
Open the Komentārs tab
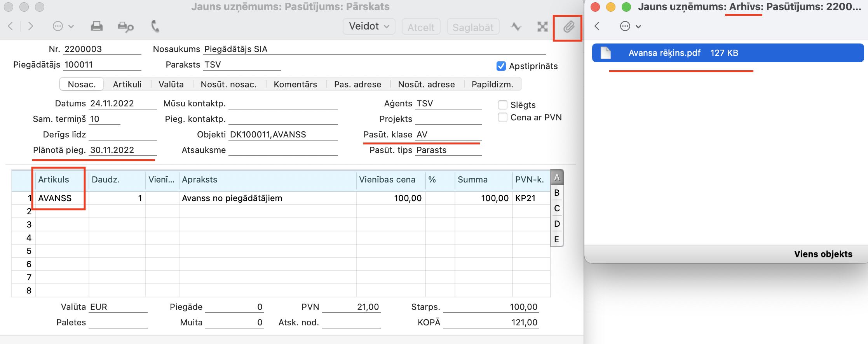click(295, 84)
